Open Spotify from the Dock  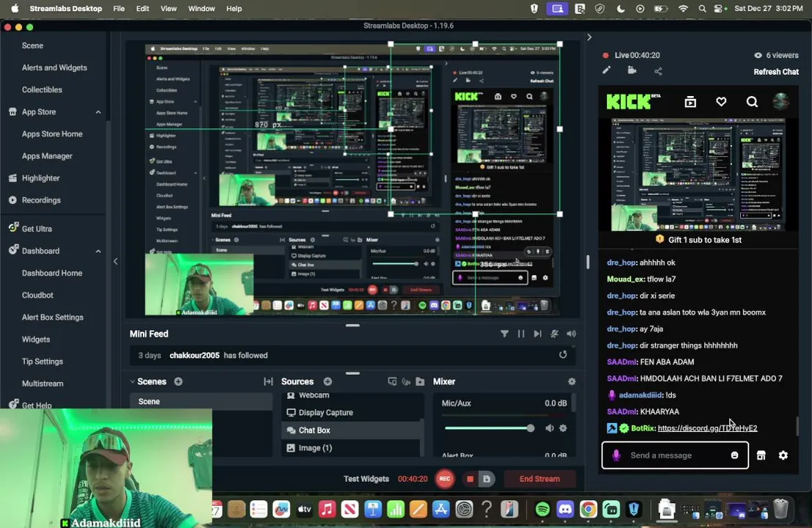(x=542, y=510)
